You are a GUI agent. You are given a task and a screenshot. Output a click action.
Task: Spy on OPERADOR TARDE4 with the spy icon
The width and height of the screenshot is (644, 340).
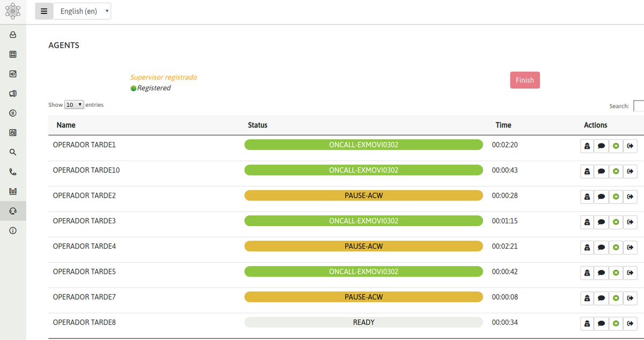(587, 248)
